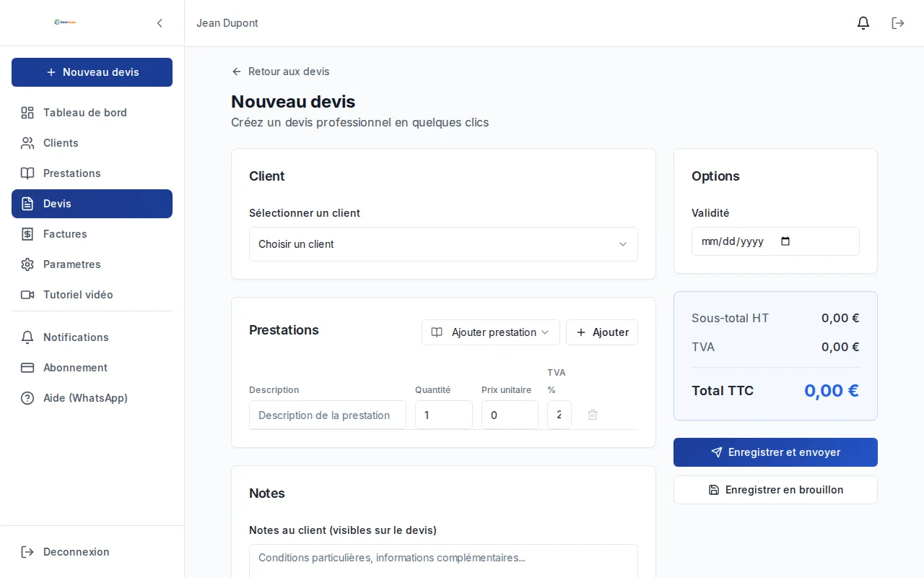The height and width of the screenshot is (578, 924).
Task: Select the Factures menu item
Action: coord(92,234)
